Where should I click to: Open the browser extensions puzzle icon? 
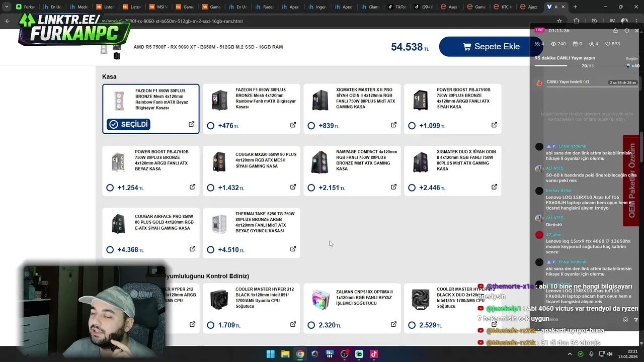coord(577,21)
